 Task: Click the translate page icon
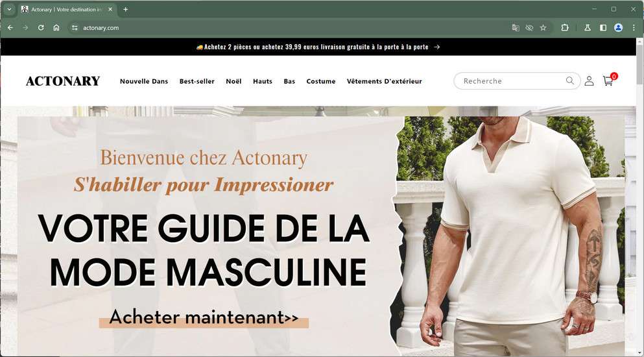[x=516, y=28]
